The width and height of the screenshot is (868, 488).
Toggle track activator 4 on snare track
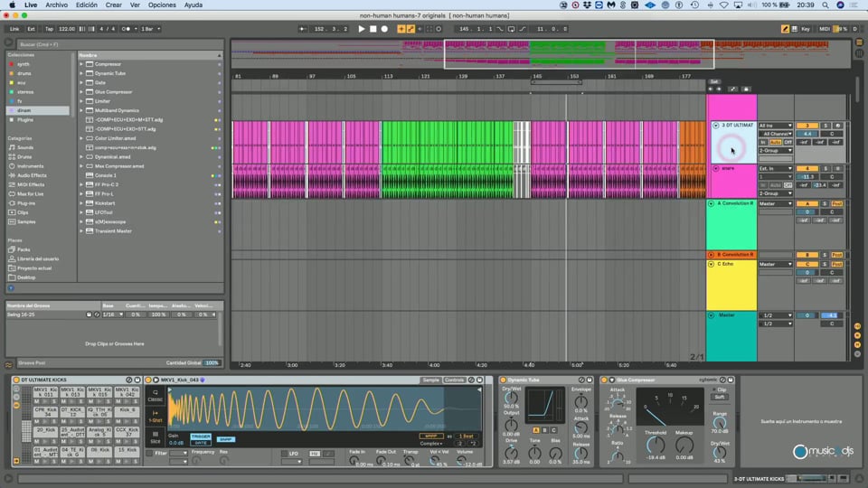click(807, 168)
